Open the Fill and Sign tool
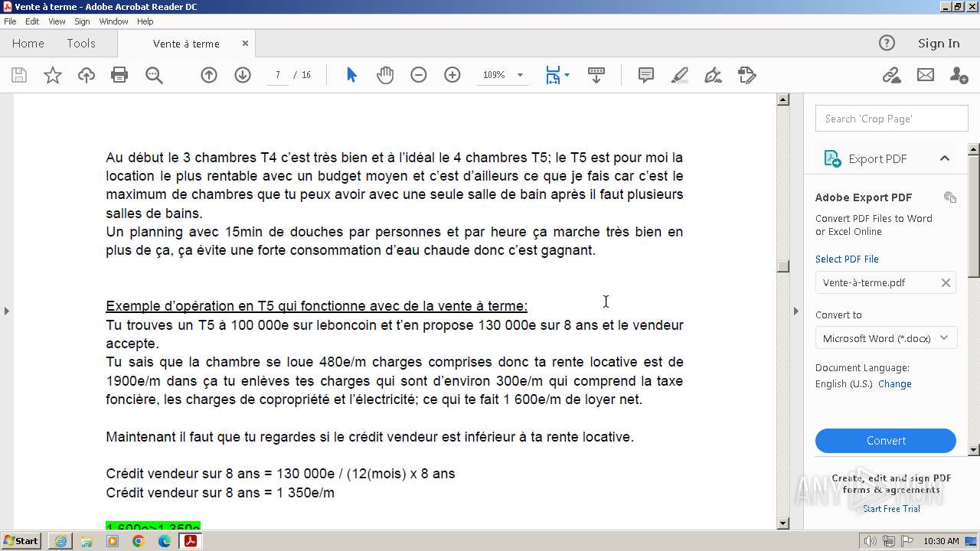980x551 pixels. [713, 75]
